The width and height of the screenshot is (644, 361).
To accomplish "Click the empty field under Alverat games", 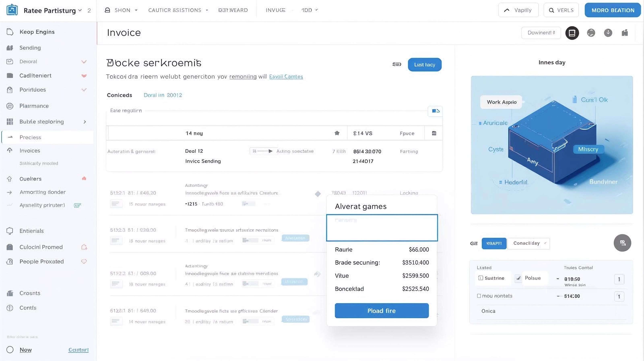I will click(382, 228).
